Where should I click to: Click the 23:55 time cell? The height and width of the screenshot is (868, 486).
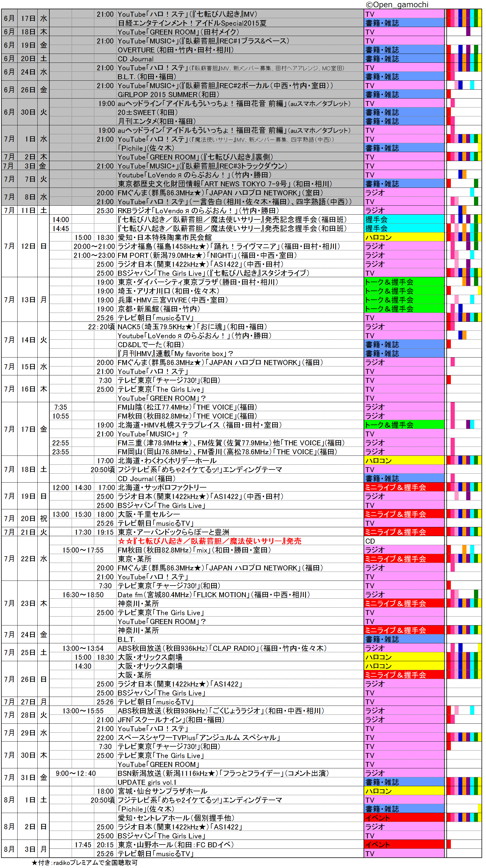(x=61, y=452)
